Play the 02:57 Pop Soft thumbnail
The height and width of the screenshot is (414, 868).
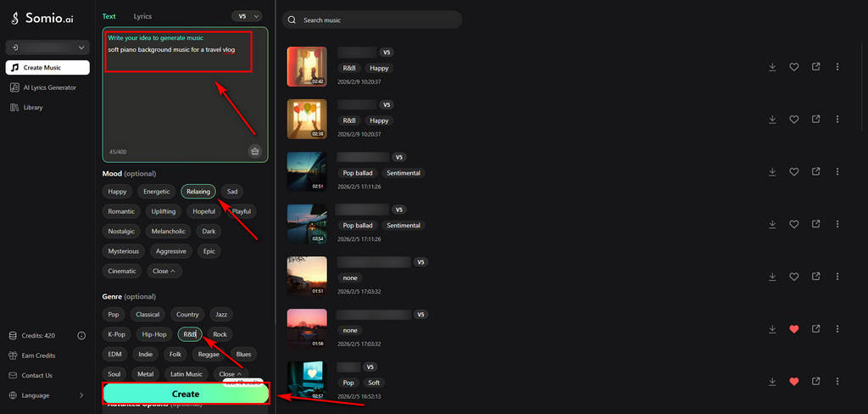(x=307, y=381)
